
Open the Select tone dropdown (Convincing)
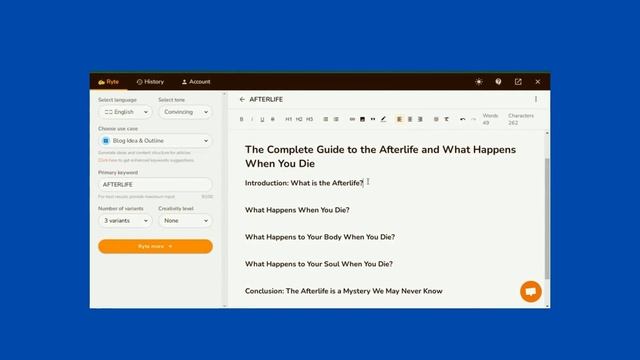pos(185,112)
